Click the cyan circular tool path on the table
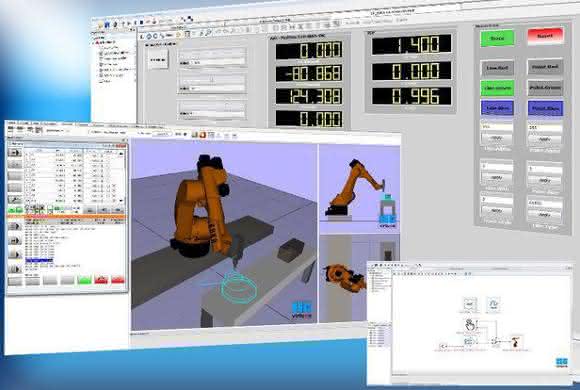Image resolution: width=580 pixels, height=390 pixels. [239, 288]
